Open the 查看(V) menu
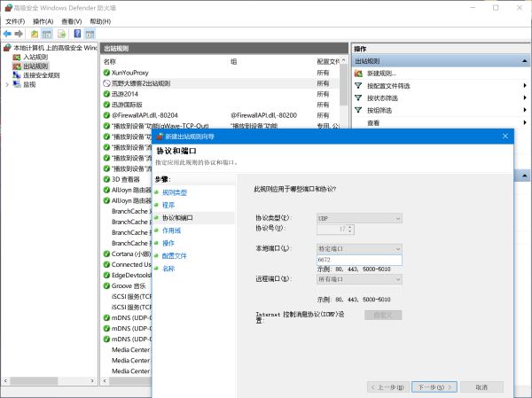This screenshot has height=398, width=532. click(x=73, y=20)
